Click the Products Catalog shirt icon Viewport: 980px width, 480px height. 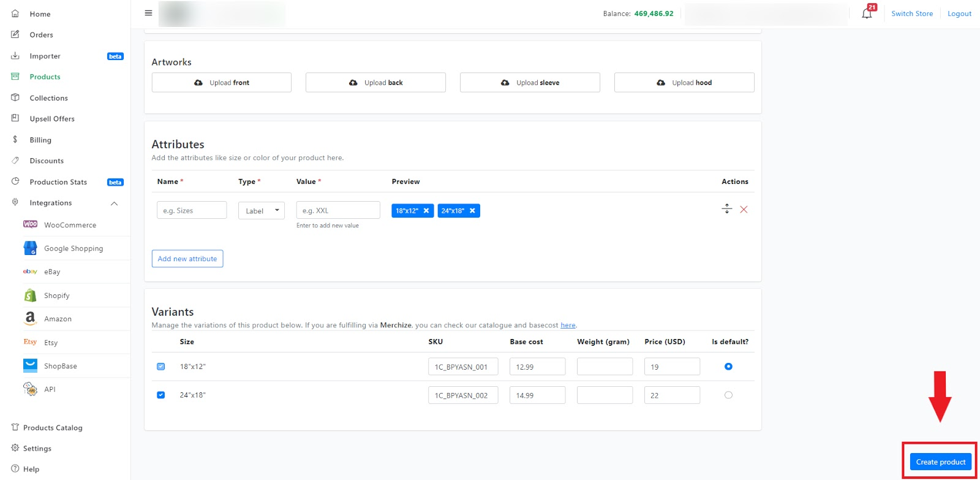tap(15, 427)
